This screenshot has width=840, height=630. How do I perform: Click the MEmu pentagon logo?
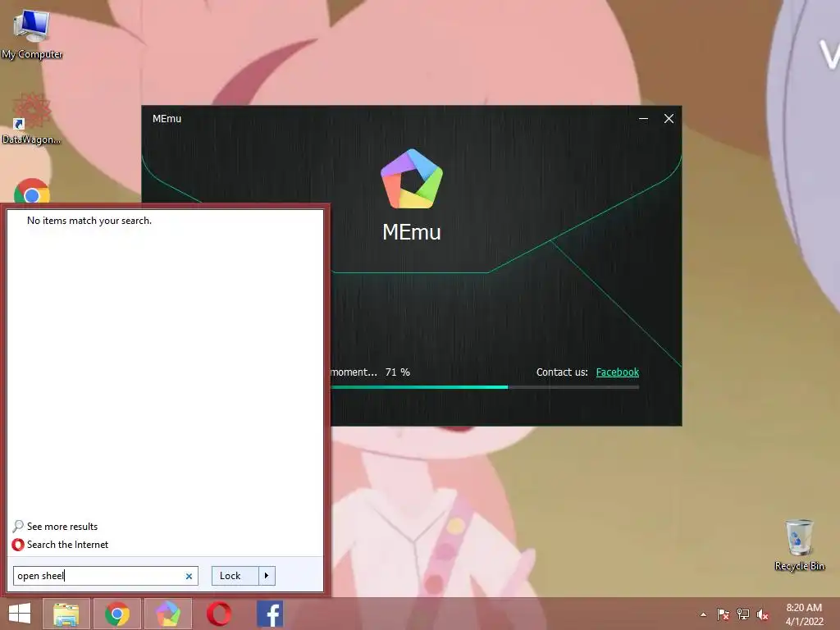pos(412,179)
